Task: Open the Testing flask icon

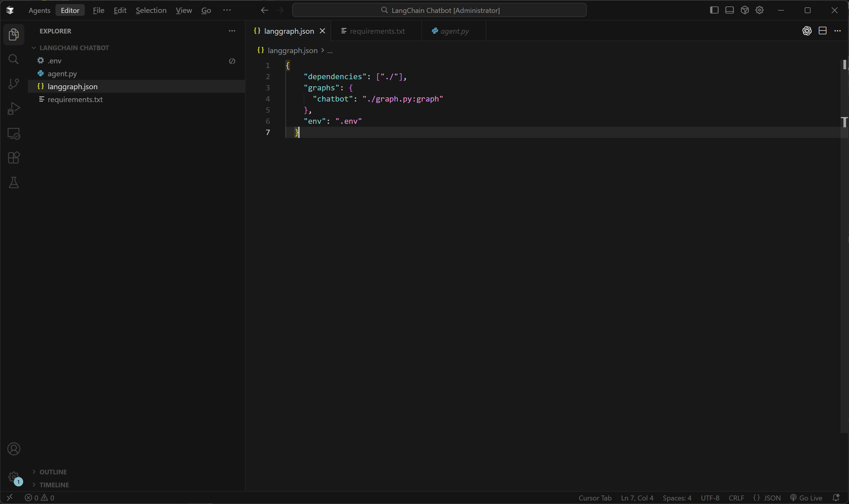Action: tap(13, 182)
